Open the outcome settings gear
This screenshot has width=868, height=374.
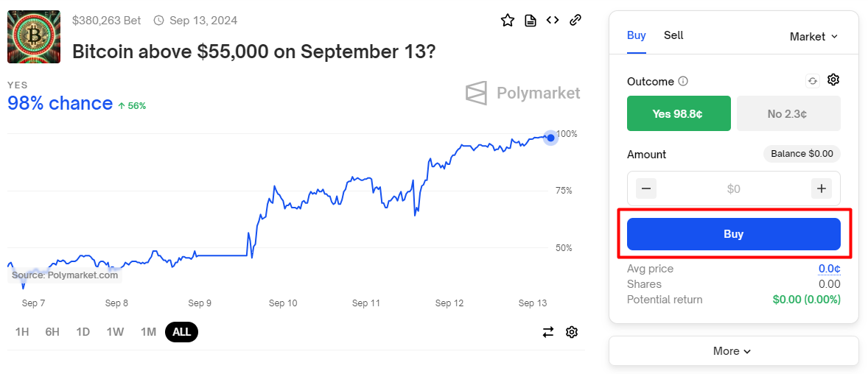[x=833, y=80]
